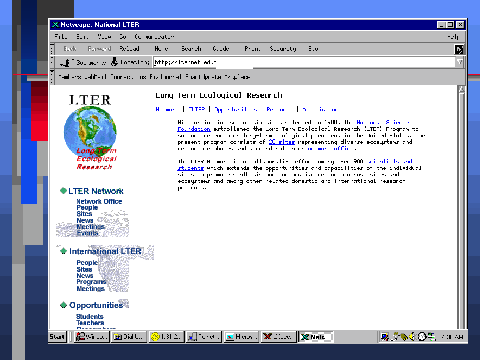Show Security info from the toolbar
The width and height of the screenshot is (480, 360).
pyautogui.click(x=283, y=49)
